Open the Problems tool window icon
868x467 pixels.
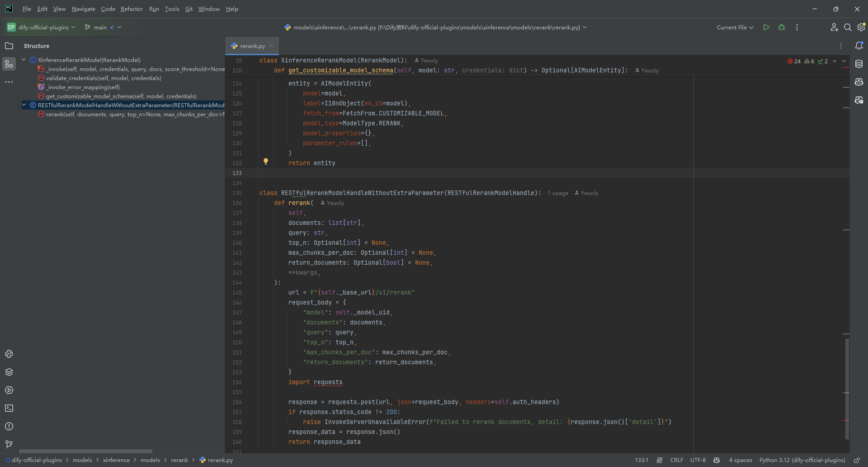[9, 426]
